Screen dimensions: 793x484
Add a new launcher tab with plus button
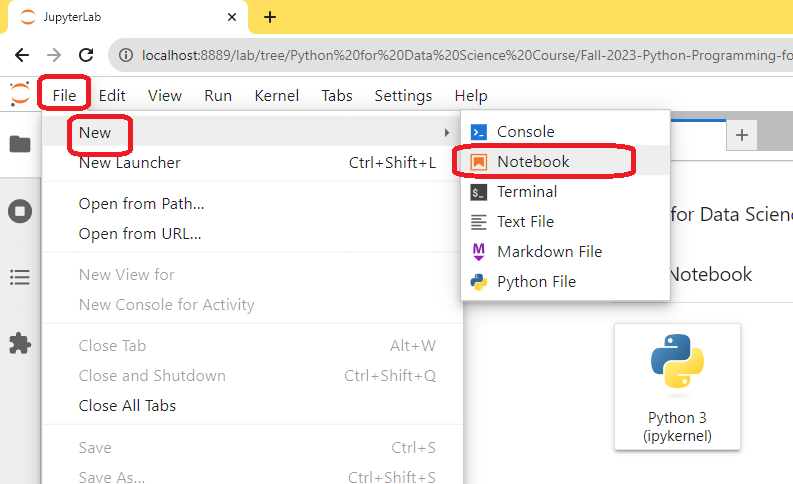(x=741, y=135)
